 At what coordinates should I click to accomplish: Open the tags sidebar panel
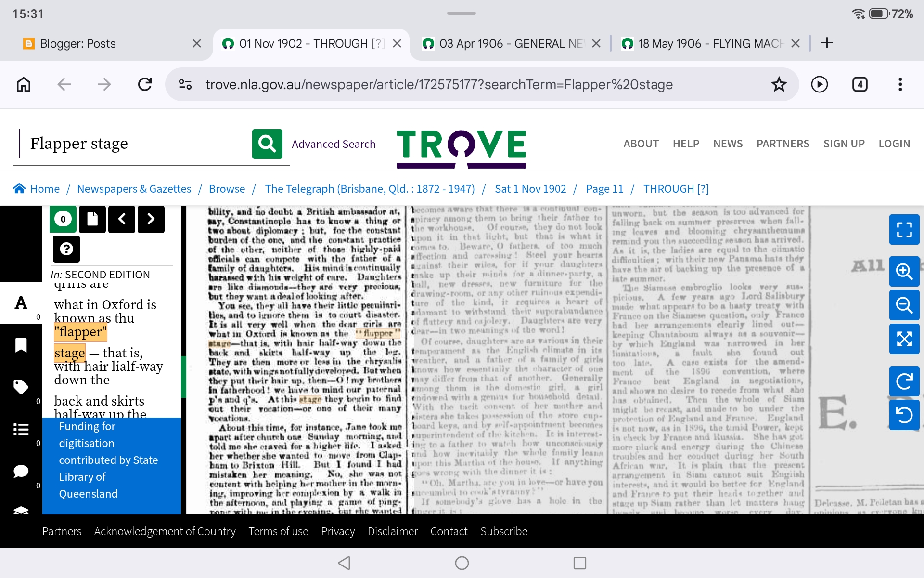(x=21, y=387)
